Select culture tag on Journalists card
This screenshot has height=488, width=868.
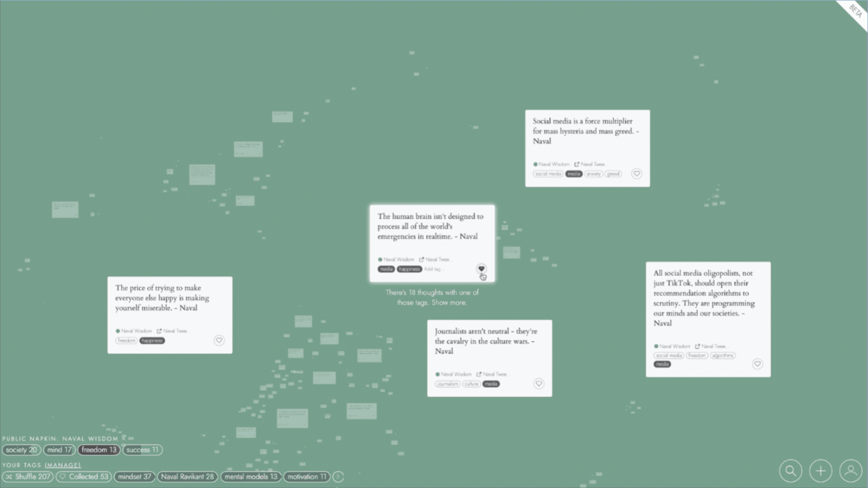point(471,384)
